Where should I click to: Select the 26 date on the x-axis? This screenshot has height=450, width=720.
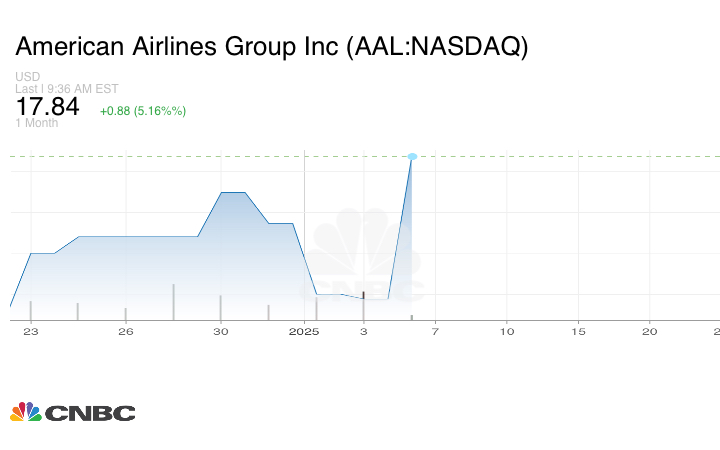tap(125, 331)
